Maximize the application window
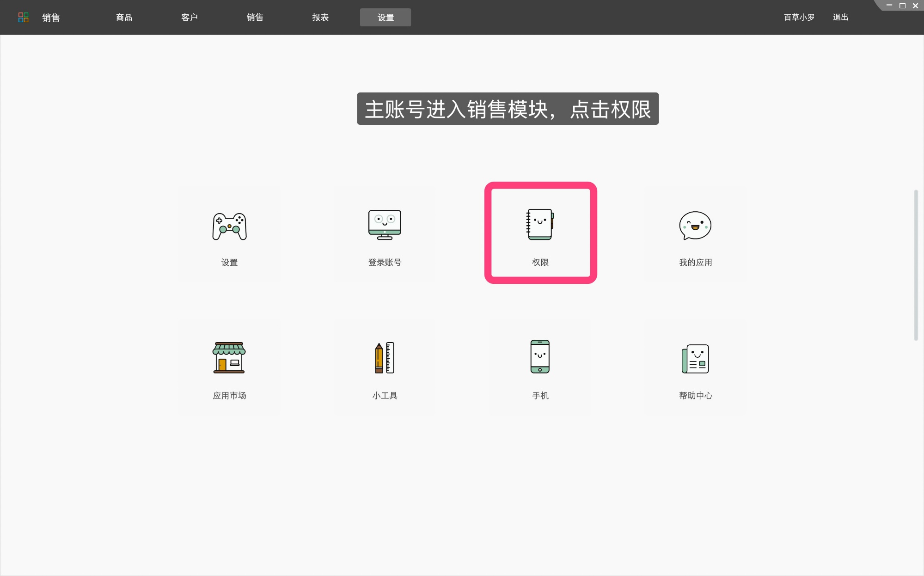This screenshot has height=576, width=924. (902, 6)
